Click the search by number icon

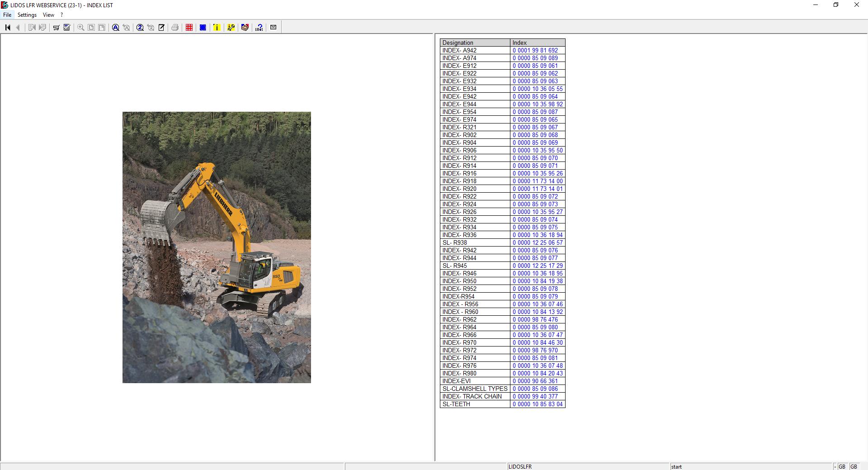coord(140,27)
